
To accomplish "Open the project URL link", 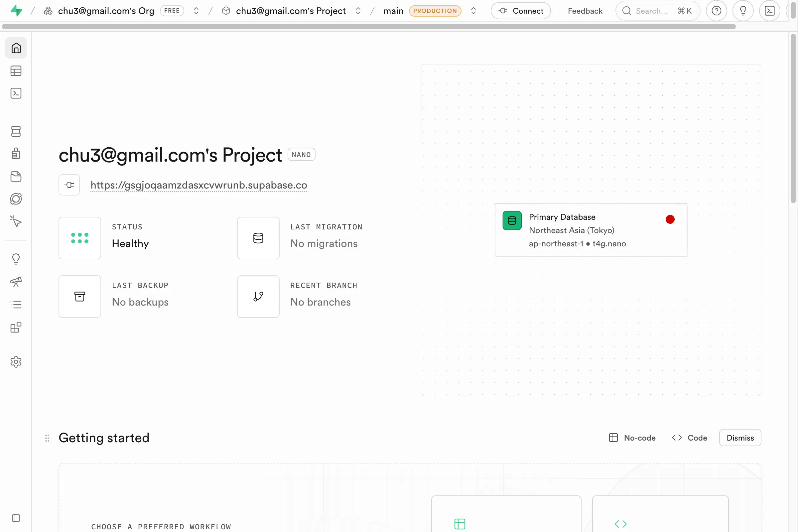I will [199, 185].
